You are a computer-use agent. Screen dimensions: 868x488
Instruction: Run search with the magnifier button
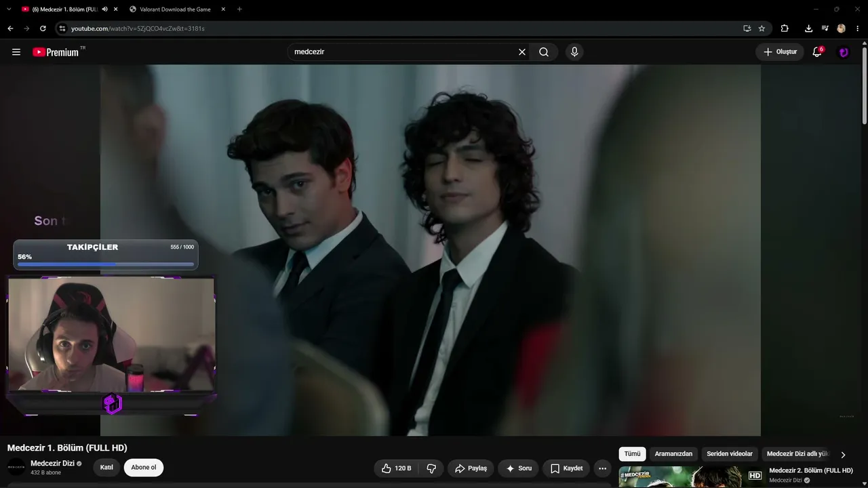(544, 52)
